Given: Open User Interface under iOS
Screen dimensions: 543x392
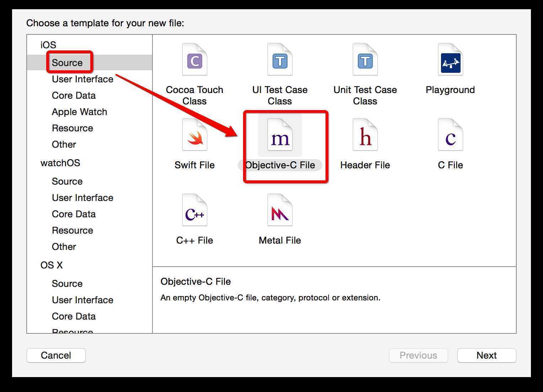Looking at the screenshot, I should click(82, 79).
